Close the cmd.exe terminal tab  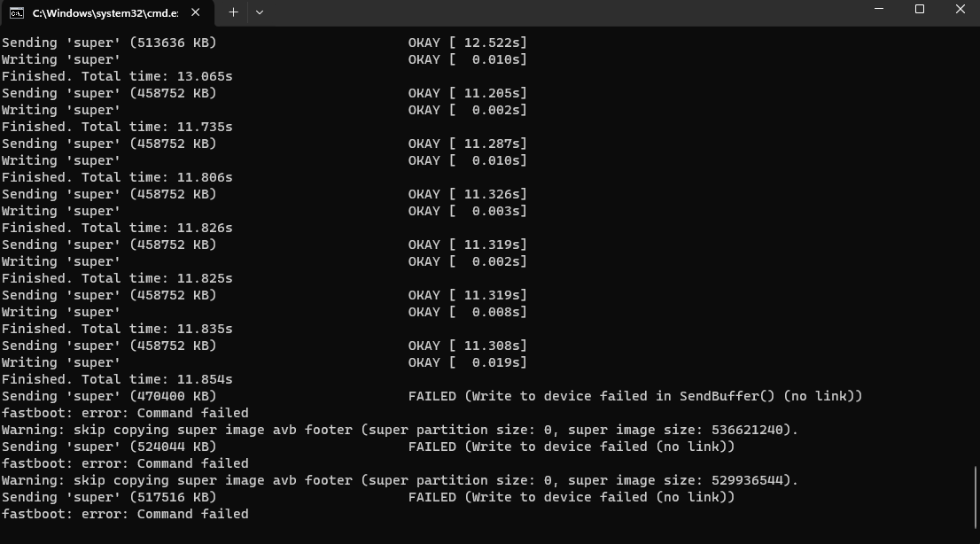pos(196,12)
